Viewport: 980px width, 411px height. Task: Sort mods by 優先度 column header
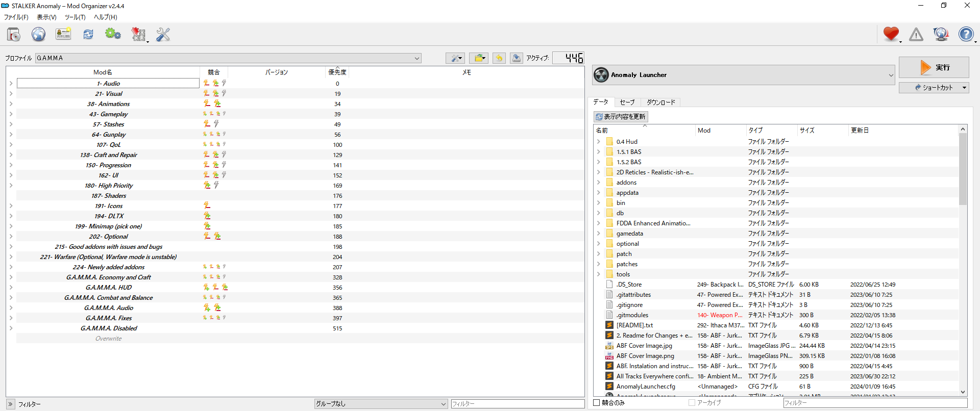click(337, 72)
